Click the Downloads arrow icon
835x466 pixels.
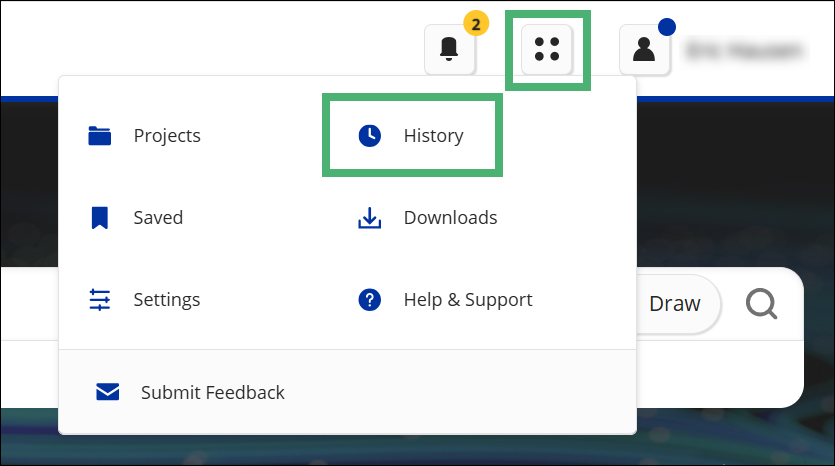tap(370, 218)
